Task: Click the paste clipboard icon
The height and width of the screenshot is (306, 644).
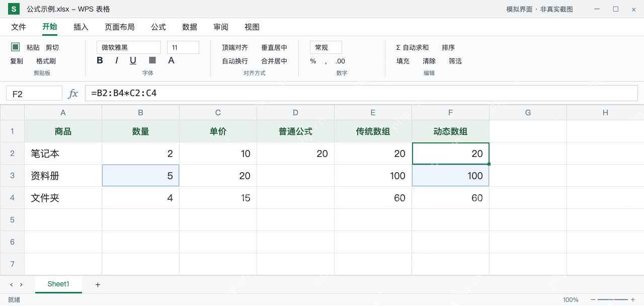Action: click(16, 47)
